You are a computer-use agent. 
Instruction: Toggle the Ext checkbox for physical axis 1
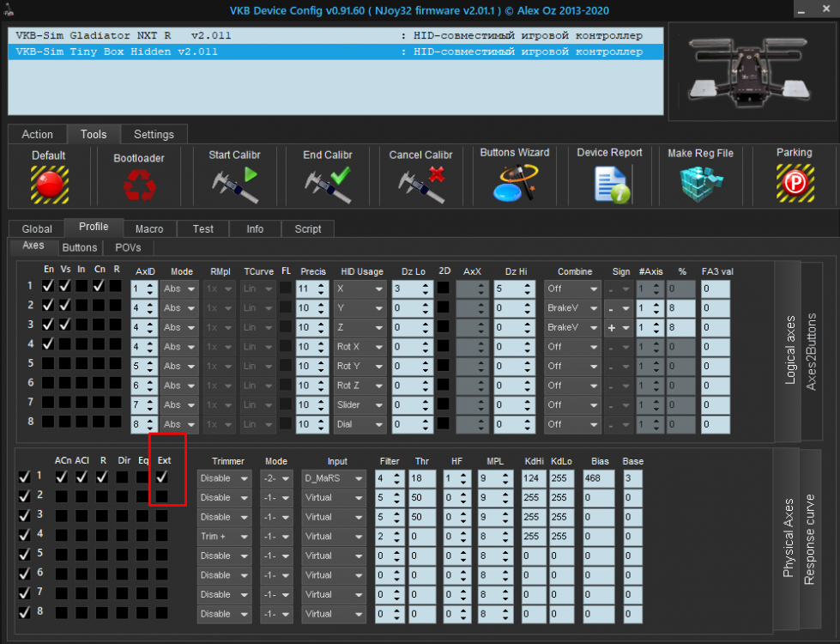point(161,477)
